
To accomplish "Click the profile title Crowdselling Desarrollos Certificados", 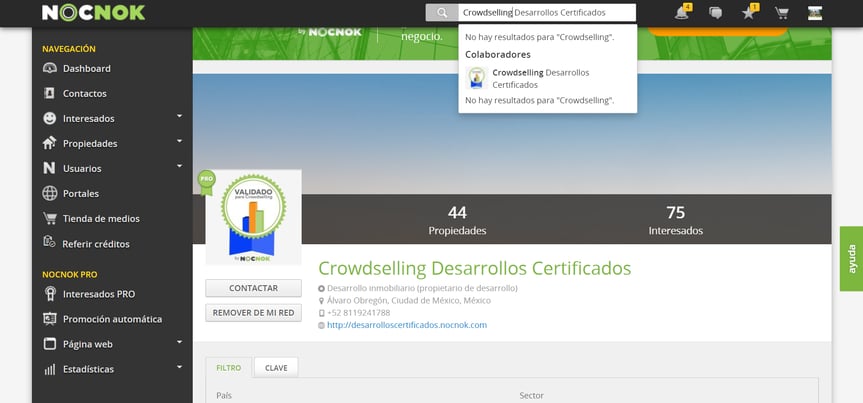I will [x=474, y=268].
